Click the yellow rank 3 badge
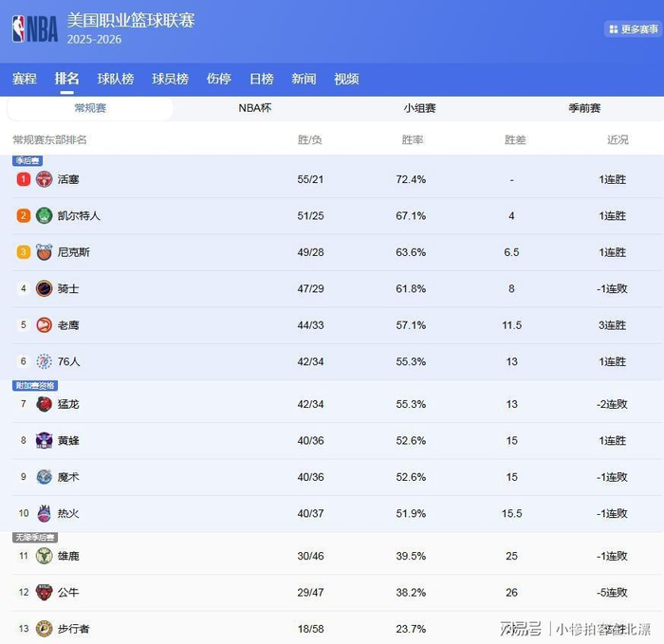This screenshot has height=644, width=664. [x=24, y=252]
